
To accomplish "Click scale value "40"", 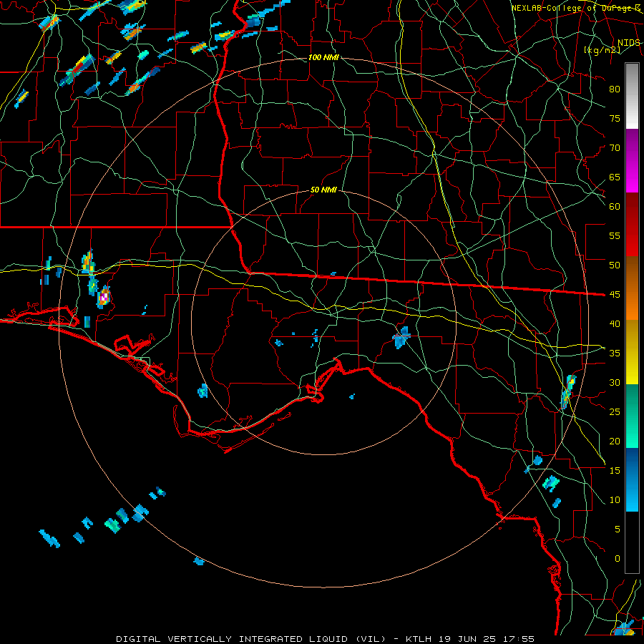I will pyautogui.click(x=615, y=323).
